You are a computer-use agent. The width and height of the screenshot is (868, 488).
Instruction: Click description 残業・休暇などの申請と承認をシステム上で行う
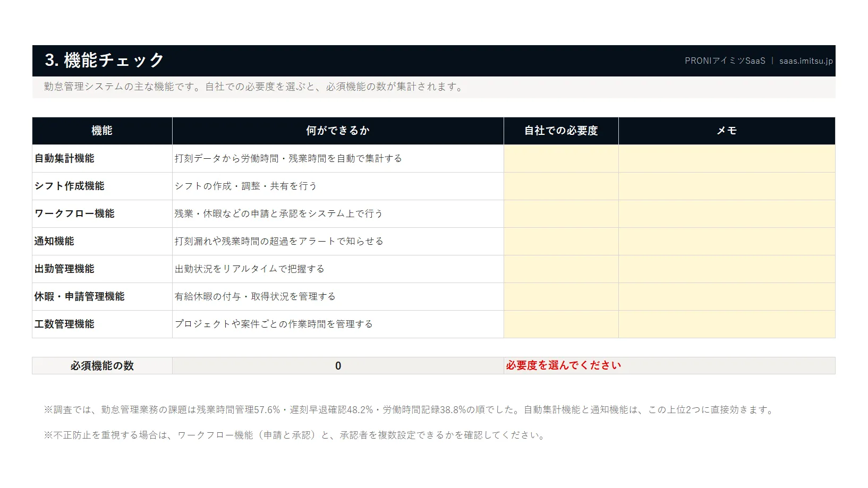pos(279,213)
